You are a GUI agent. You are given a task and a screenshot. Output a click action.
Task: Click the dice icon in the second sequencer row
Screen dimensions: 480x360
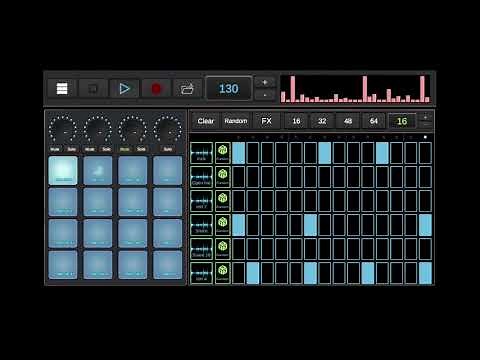point(222,177)
